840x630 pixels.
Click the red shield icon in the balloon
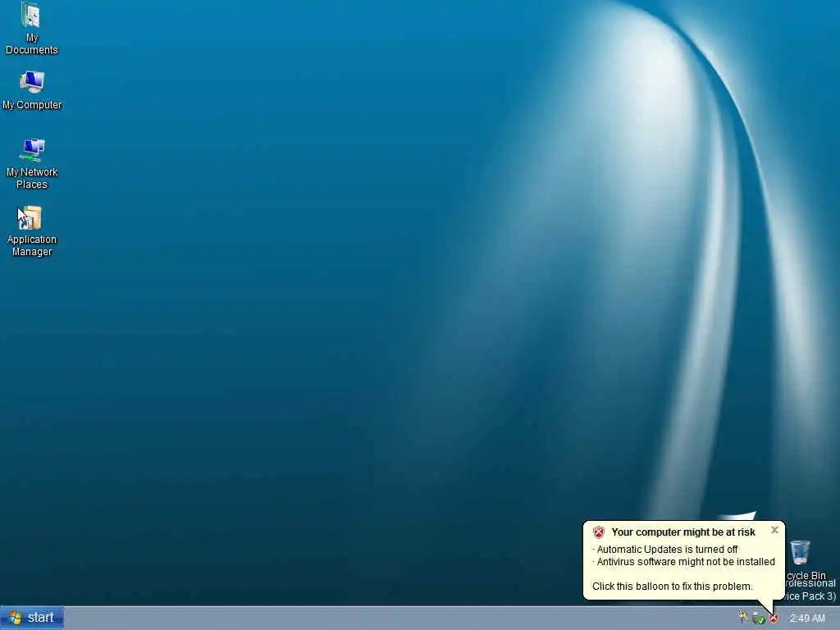tap(599, 532)
